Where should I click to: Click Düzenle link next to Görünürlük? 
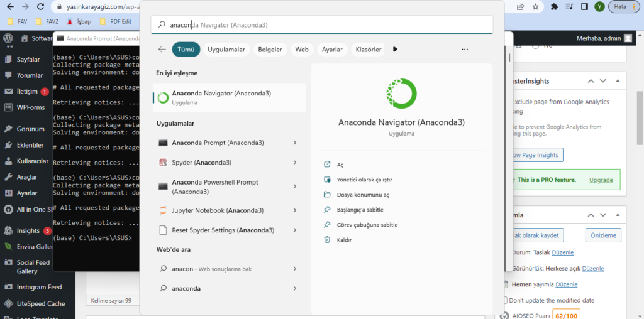tap(593, 268)
